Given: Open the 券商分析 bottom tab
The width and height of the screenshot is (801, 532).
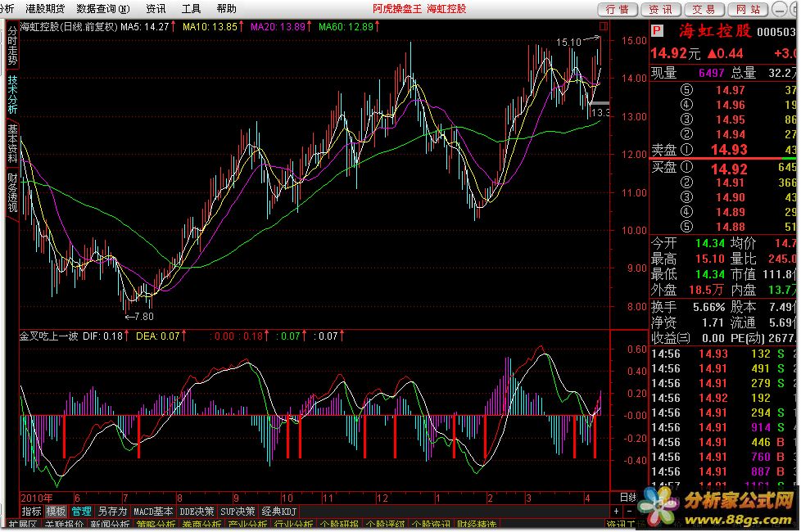Looking at the screenshot, I should [201, 525].
